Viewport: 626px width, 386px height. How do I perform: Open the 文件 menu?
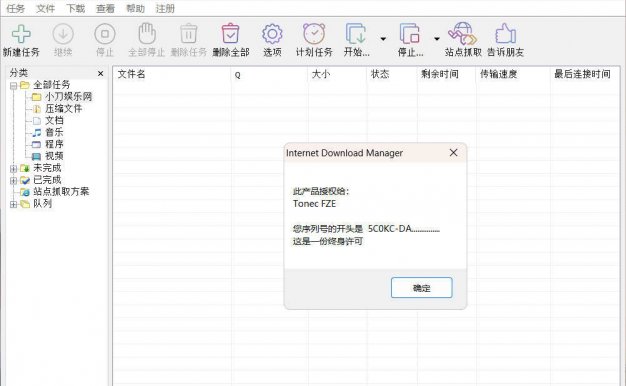[x=45, y=8]
